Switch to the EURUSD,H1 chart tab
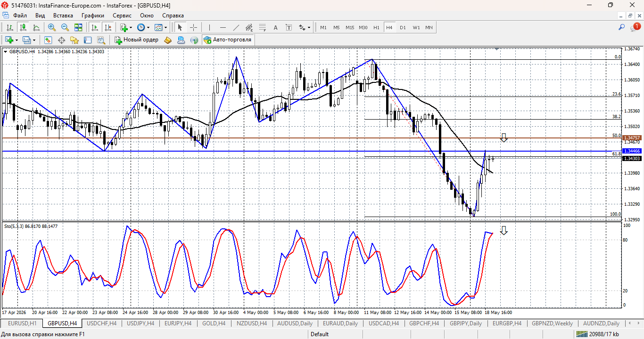 click(x=22, y=323)
